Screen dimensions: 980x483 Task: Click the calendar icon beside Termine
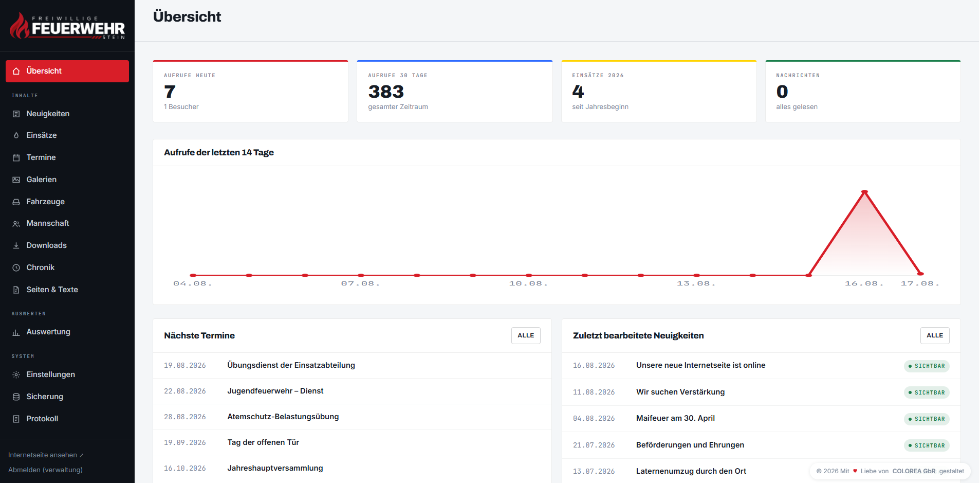pos(16,157)
